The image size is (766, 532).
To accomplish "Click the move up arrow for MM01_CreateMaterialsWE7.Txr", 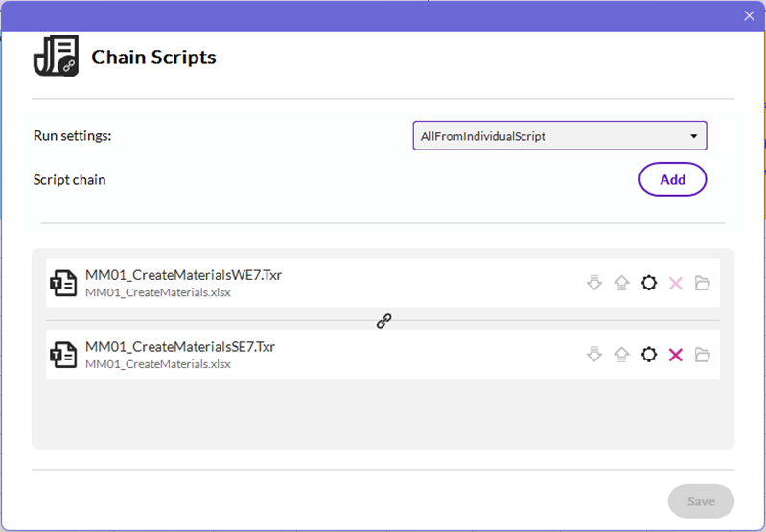I will click(x=621, y=283).
